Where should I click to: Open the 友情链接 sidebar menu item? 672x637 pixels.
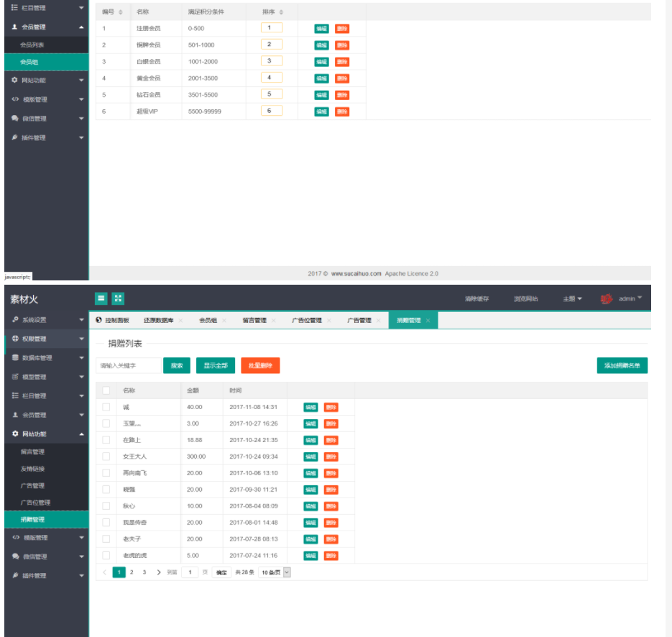click(x=32, y=469)
